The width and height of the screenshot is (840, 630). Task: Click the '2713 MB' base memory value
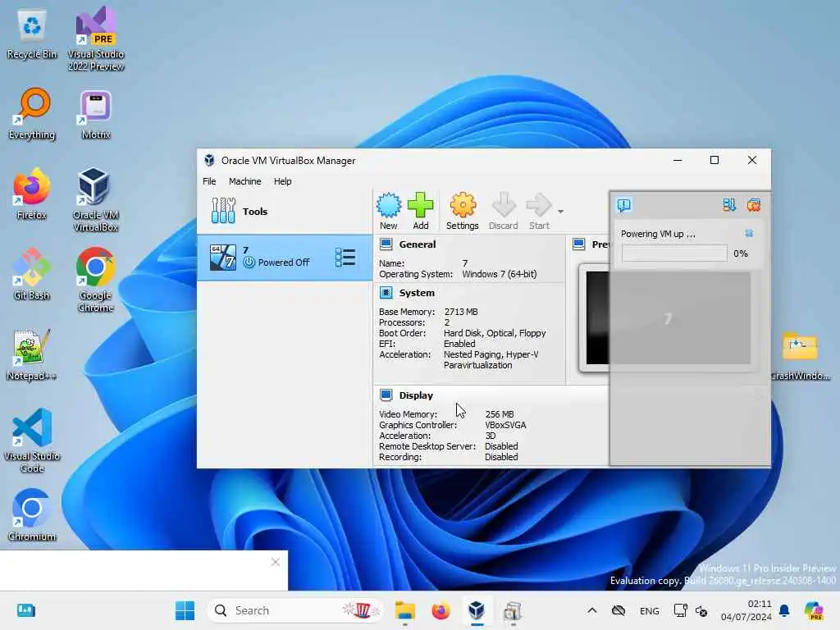pos(461,312)
